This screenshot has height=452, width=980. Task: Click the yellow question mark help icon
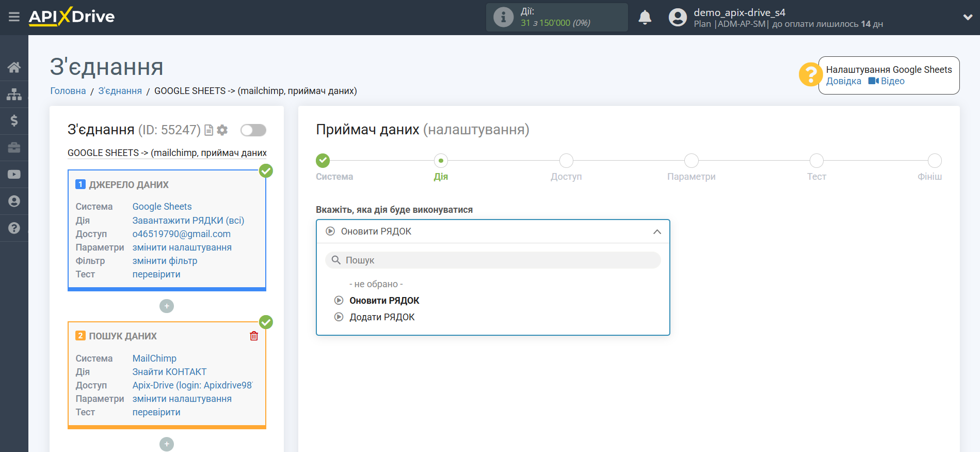pyautogui.click(x=810, y=74)
